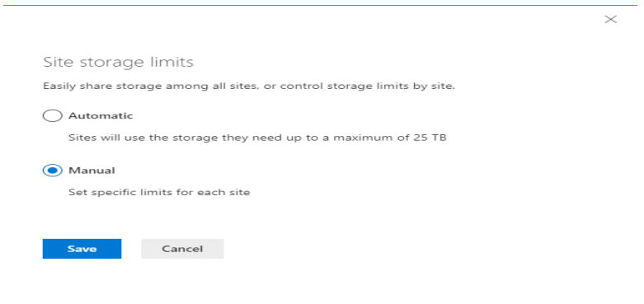Click the 'Site storage limits' heading
This screenshot has width=644, height=304.
pyautogui.click(x=118, y=62)
